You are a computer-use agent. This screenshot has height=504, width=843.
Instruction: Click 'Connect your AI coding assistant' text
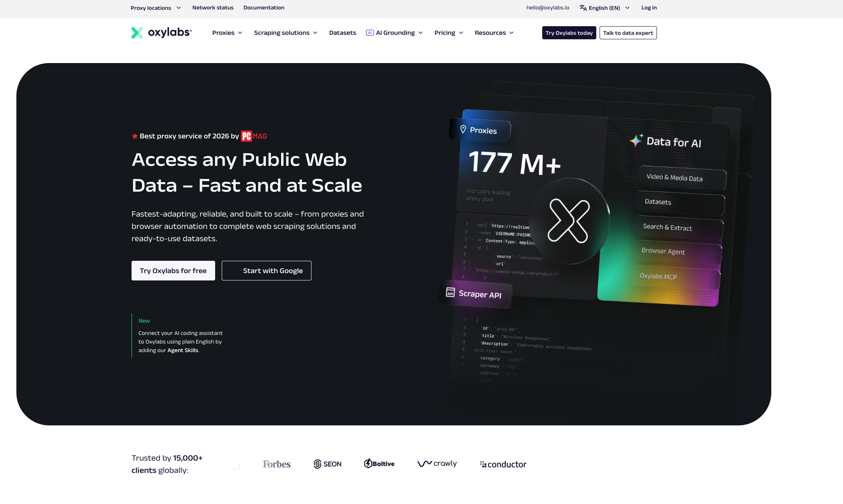tap(181, 333)
